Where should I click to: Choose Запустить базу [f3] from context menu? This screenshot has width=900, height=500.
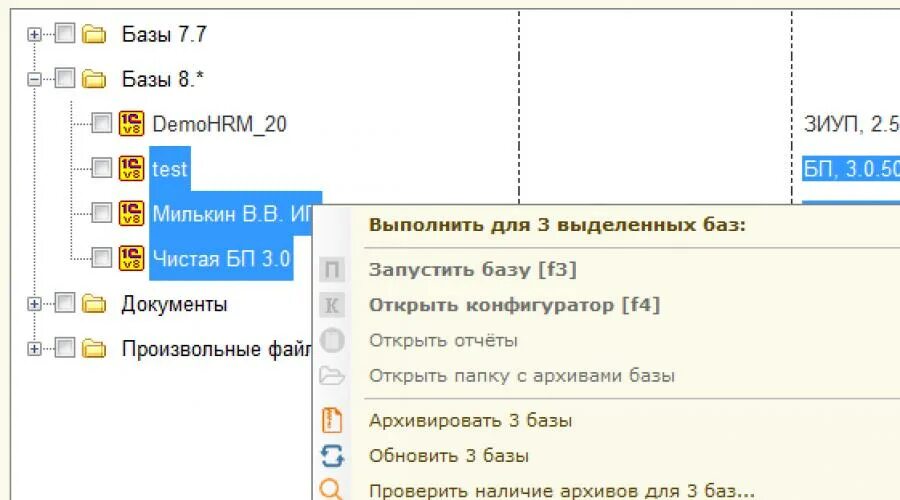pyautogui.click(x=472, y=270)
